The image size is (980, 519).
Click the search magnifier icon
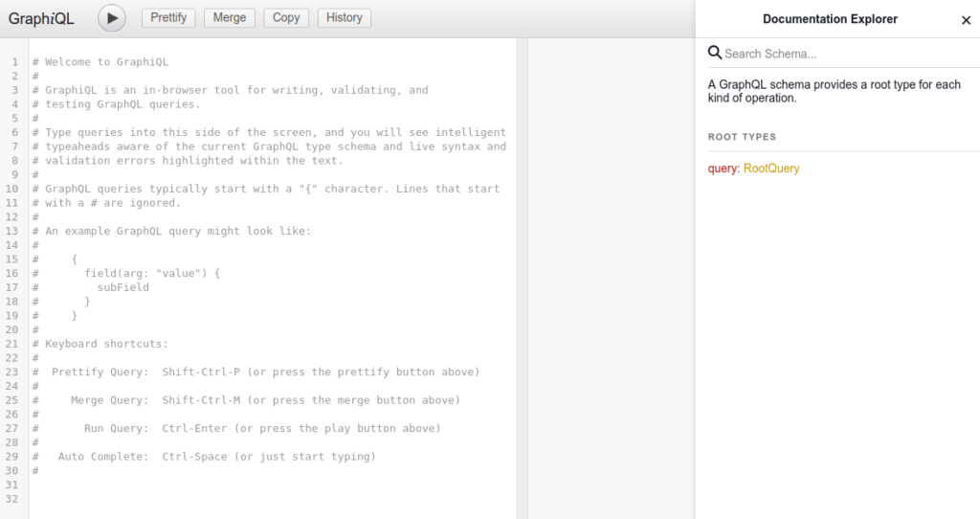click(714, 53)
